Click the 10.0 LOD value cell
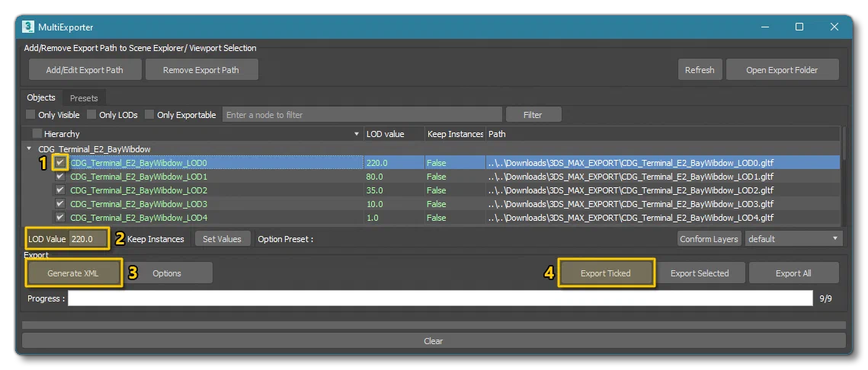The image size is (868, 370). tap(374, 204)
